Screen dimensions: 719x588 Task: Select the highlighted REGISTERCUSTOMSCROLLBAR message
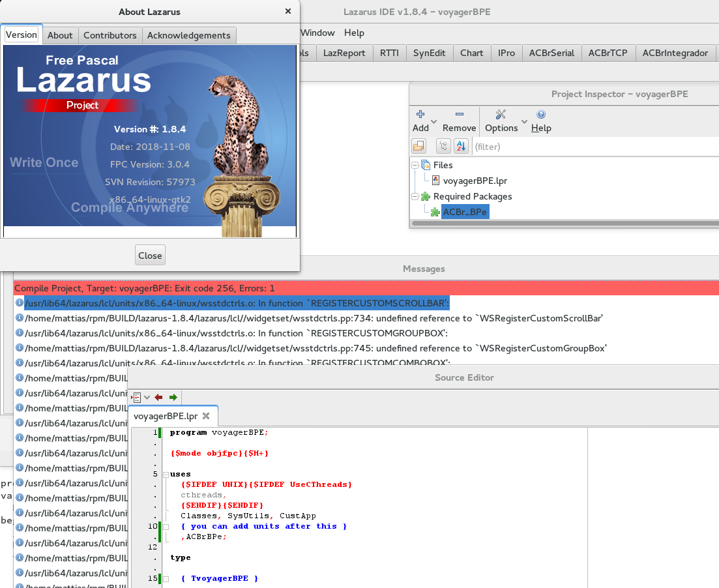point(237,302)
